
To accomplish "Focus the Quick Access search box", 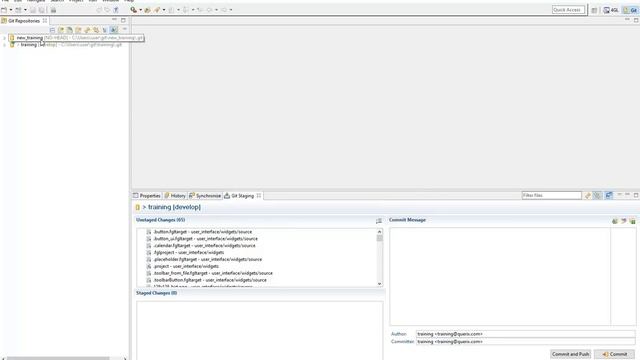I will pyautogui.click(x=568, y=10).
